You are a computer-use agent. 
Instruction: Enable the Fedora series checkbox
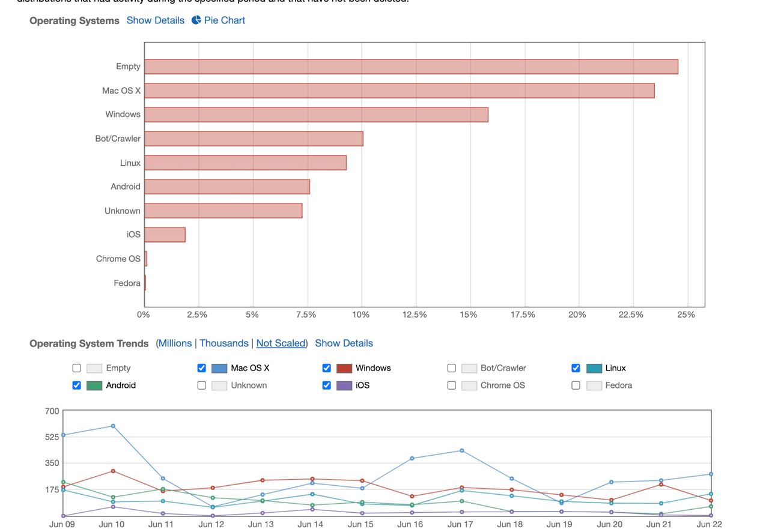click(576, 385)
